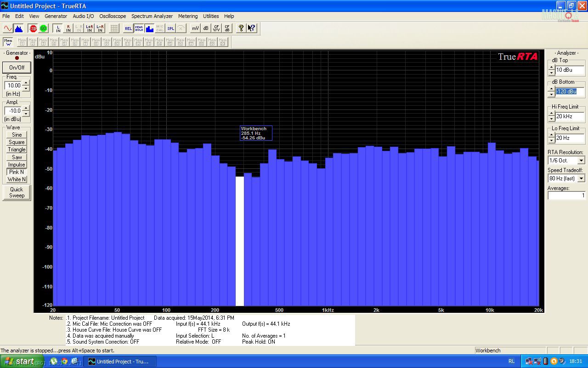Select the mV units icon

[x=195, y=29]
